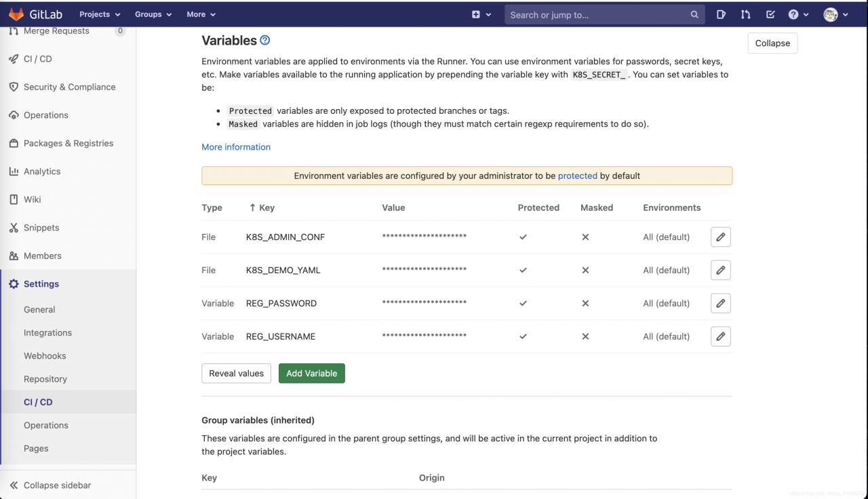Click the Analytics chart icon

point(14,172)
